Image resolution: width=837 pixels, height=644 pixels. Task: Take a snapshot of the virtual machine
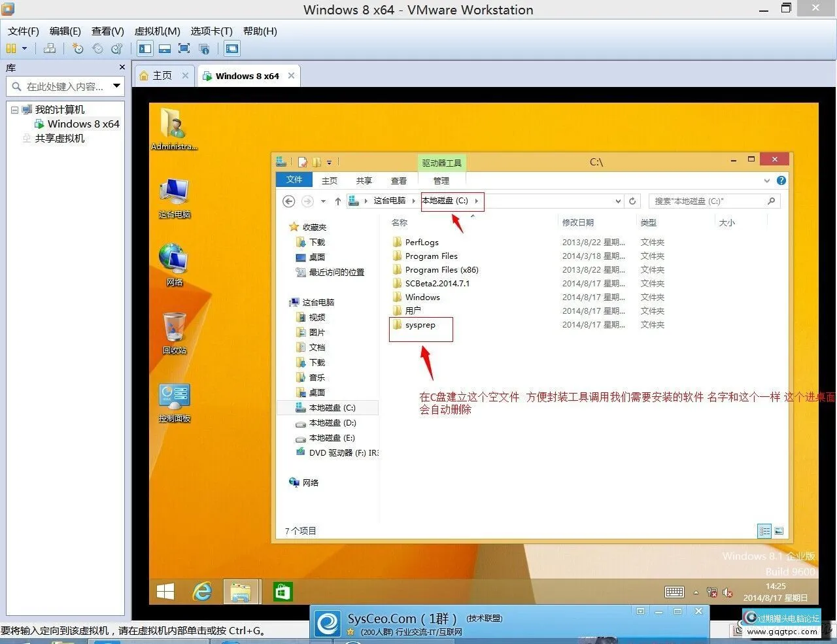77,48
